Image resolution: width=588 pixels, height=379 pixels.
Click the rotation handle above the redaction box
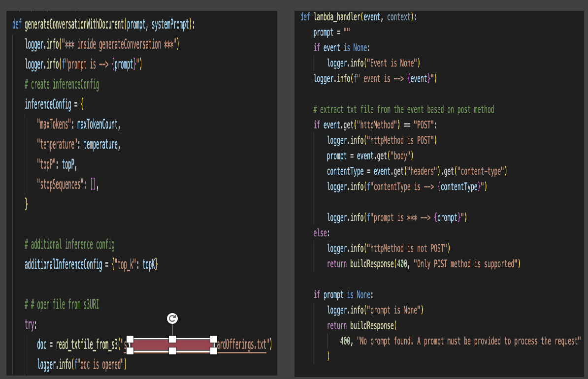click(x=172, y=318)
